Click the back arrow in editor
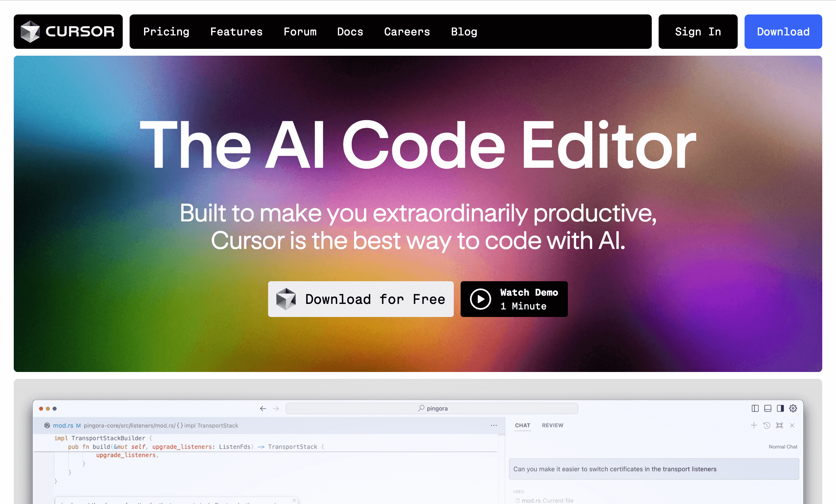The width and height of the screenshot is (836, 504). [x=263, y=408]
